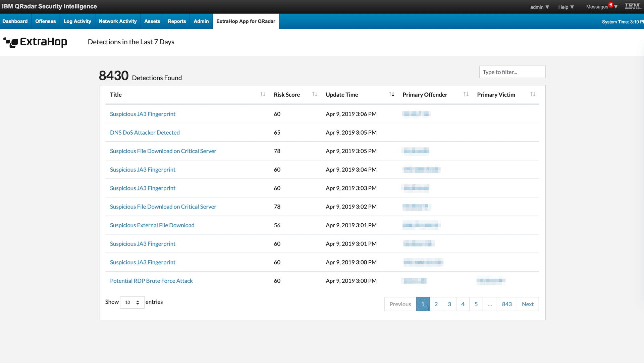Select page 1 in pagination

[x=423, y=304]
